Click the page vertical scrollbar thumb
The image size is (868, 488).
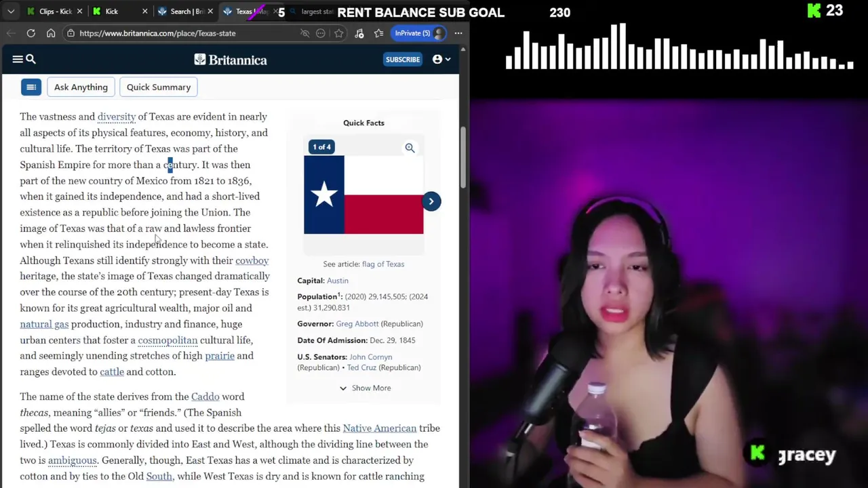click(x=463, y=156)
